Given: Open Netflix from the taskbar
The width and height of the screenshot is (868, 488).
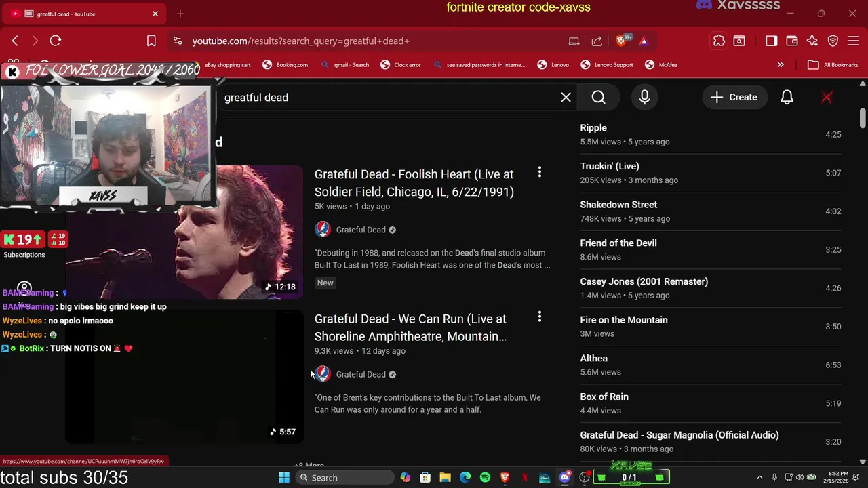Looking at the screenshot, I should pos(524,477).
